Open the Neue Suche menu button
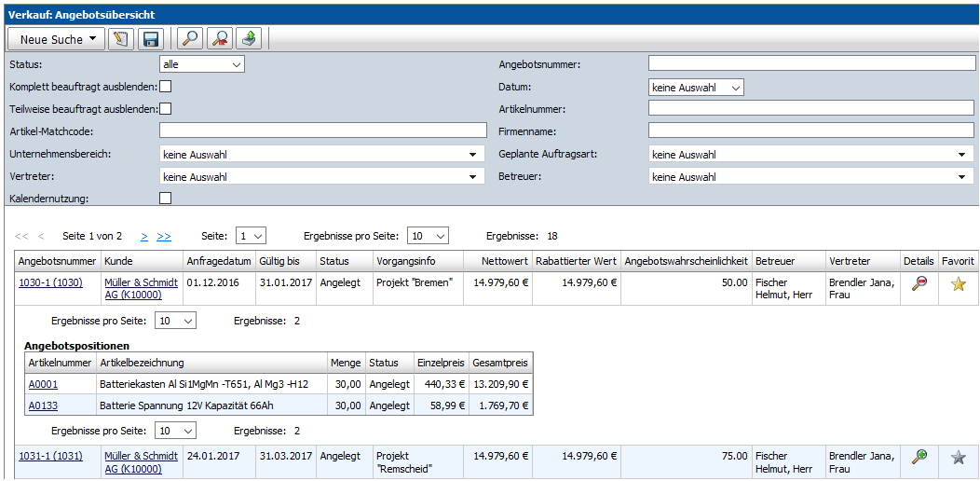The width and height of the screenshot is (980, 481). point(57,39)
